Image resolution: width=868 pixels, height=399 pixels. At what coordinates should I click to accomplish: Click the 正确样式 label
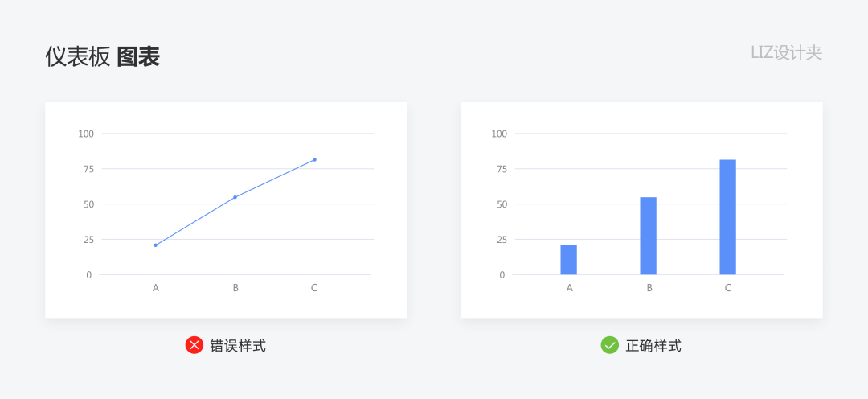pos(653,346)
